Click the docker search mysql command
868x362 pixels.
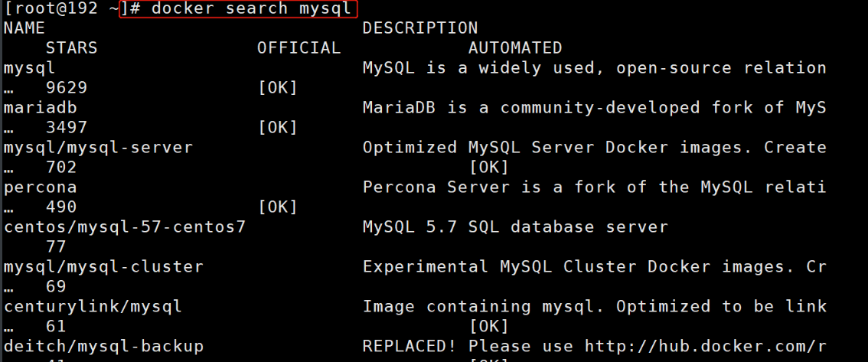[238, 9]
